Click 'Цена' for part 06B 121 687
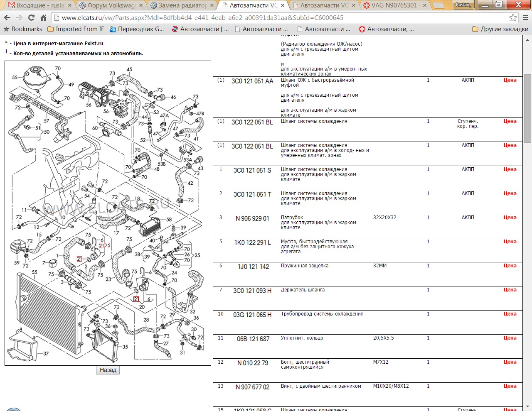The image size is (532, 411). click(510, 338)
